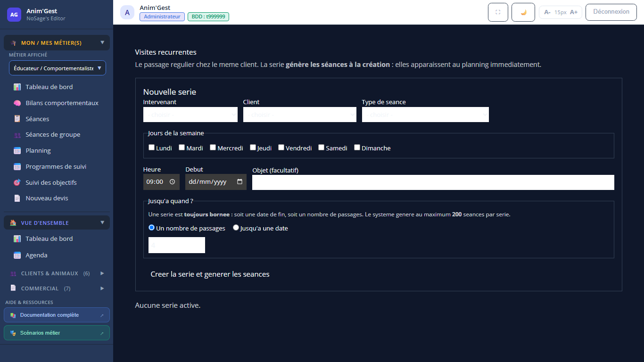Open the Scénarios métier link

57,333
